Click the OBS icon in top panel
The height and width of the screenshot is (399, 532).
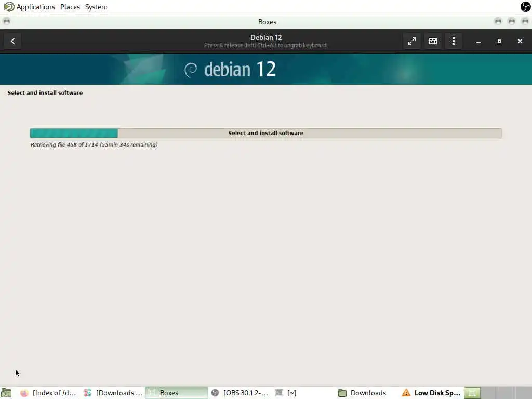pos(526,6)
